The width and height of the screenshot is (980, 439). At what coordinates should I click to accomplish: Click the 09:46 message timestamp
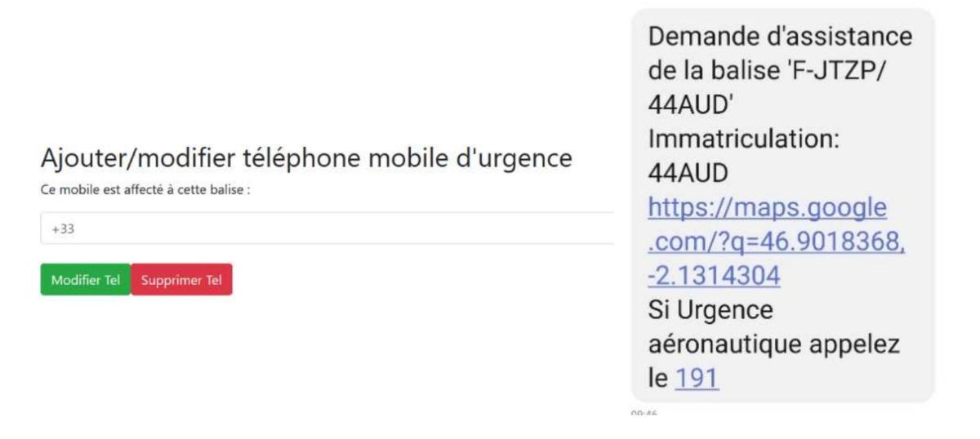644,415
